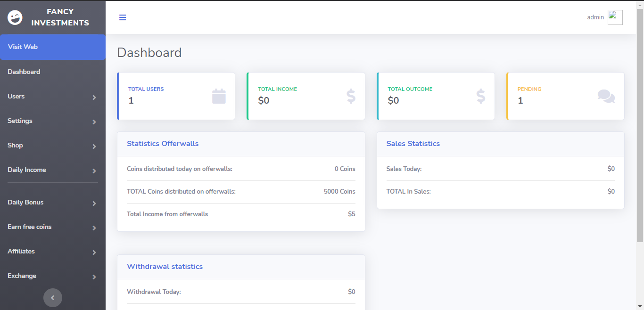644x310 pixels.
Task: Click the FANCY INVESTMENTS brand title
Action: 60,17
